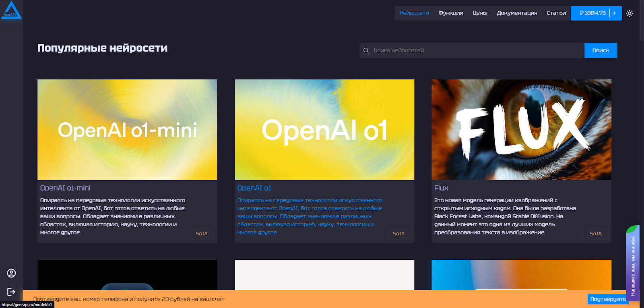Open the Напишите нам, мы онлайн chat widget

click(633, 263)
